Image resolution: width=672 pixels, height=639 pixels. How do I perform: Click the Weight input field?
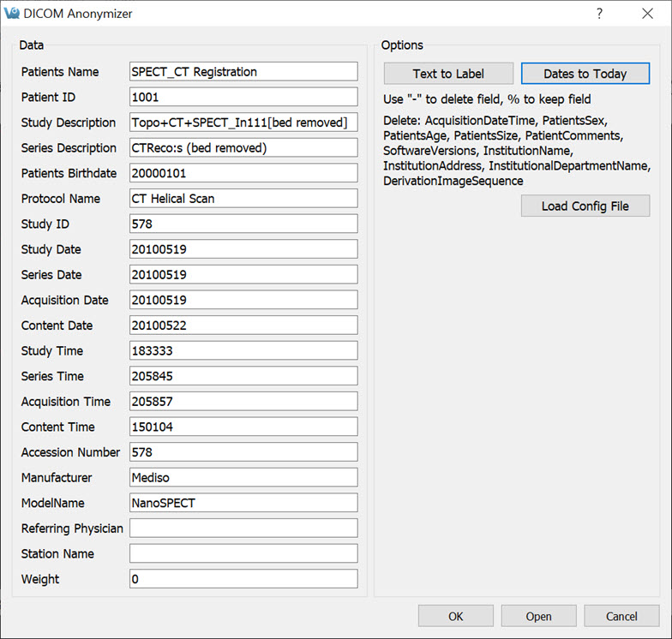tap(243, 579)
